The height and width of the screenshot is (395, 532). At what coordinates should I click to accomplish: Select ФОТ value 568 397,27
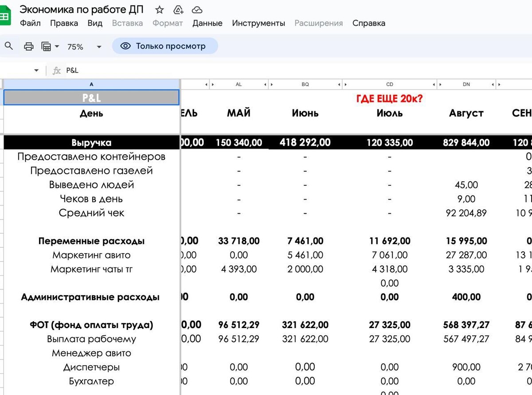[x=466, y=325]
